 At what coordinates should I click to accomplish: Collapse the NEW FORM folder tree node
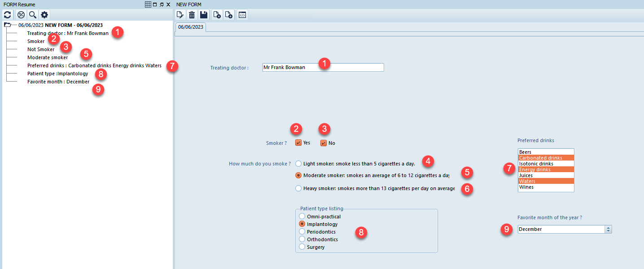click(7, 25)
